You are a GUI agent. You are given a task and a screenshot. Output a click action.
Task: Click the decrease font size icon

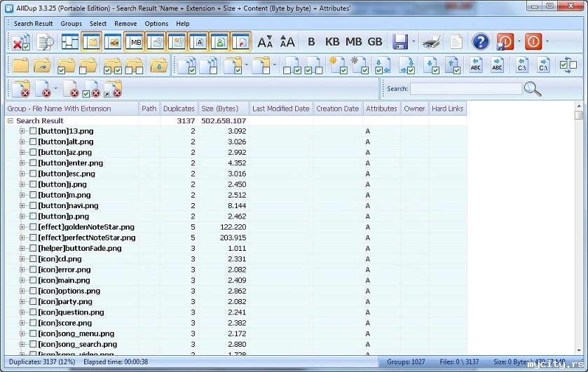(265, 42)
